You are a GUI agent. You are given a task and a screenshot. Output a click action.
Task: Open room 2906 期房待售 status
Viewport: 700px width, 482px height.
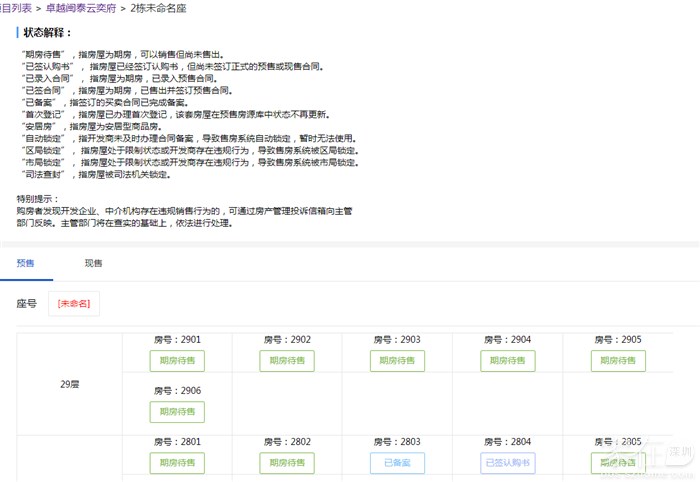point(177,411)
